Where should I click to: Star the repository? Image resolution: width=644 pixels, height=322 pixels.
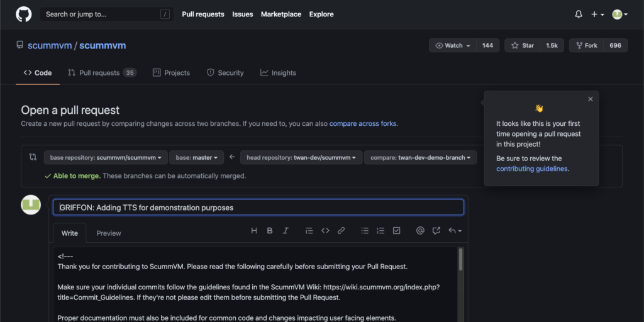pyautogui.click(x=523, y=45)
